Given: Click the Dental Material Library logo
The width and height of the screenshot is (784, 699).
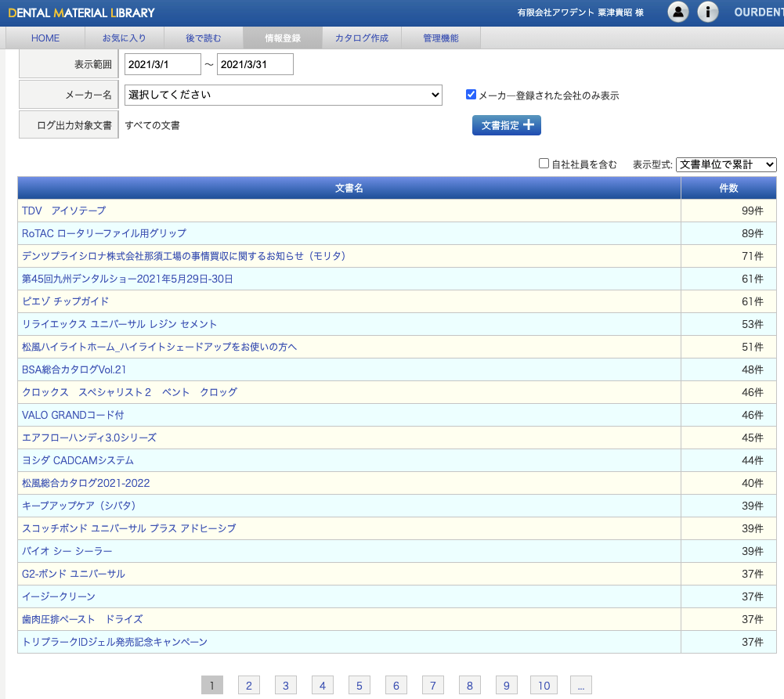Looking at the screenshot, I should pyautogui.click(x=81, y=13).
